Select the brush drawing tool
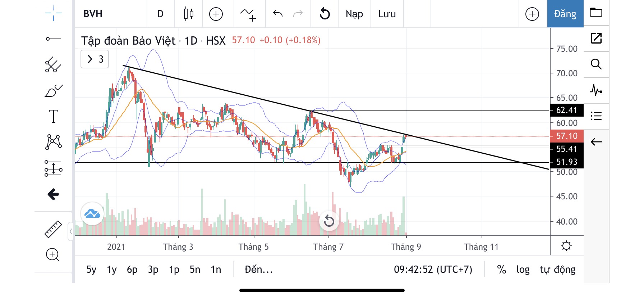The height and width of the screenshot is (298, 644). [x=53, y=91]
